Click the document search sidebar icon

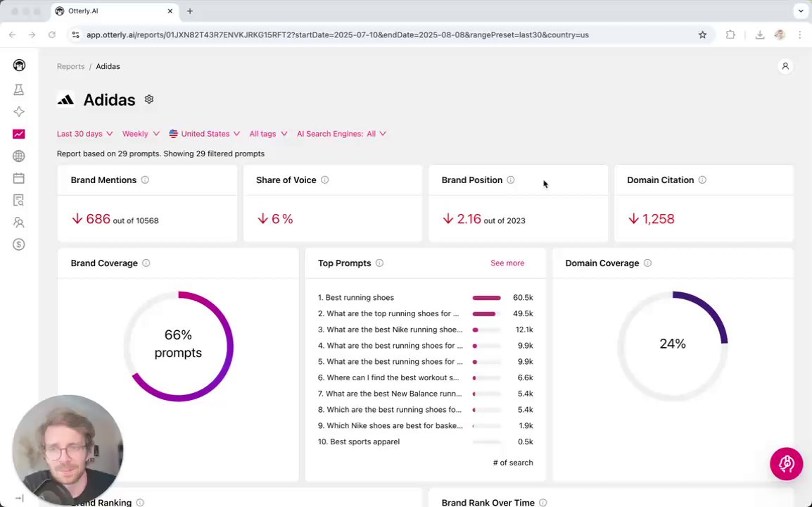[x=19, y=201]
